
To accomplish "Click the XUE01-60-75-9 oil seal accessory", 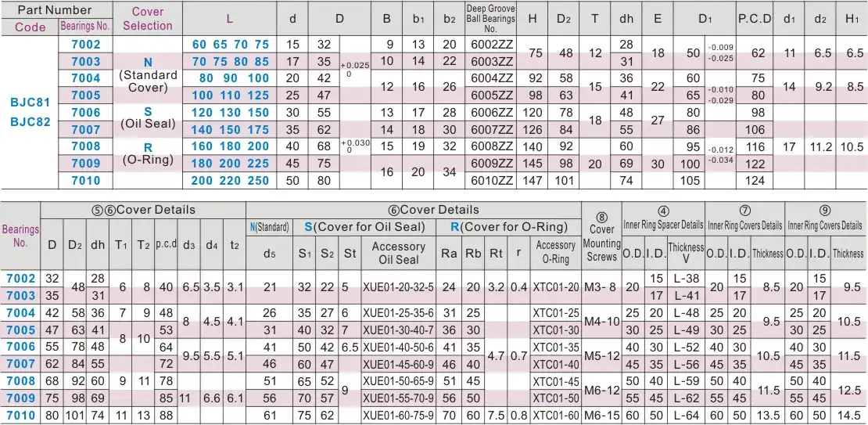I will (398, 416).
